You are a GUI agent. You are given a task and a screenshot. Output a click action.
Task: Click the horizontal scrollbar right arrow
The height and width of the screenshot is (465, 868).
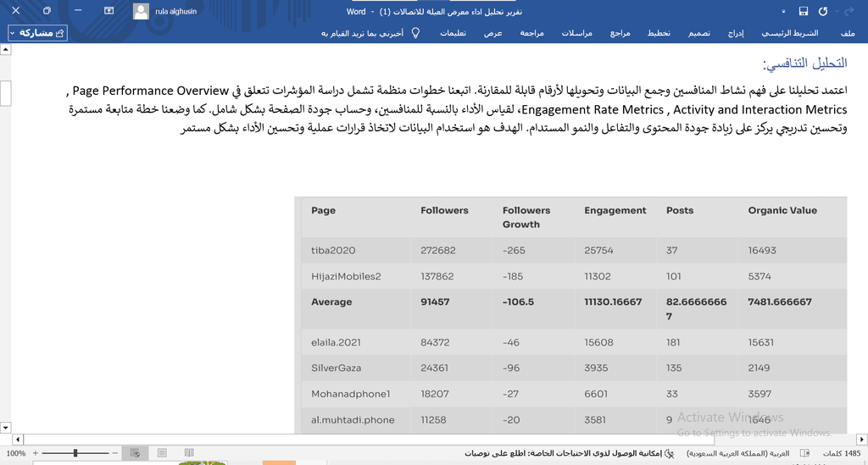[862, 439]
